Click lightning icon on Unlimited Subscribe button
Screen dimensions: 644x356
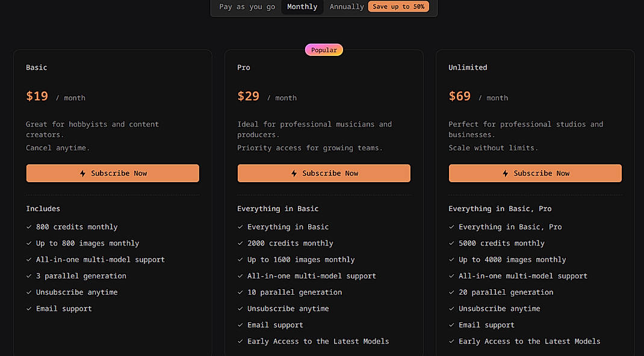[505, 173]
